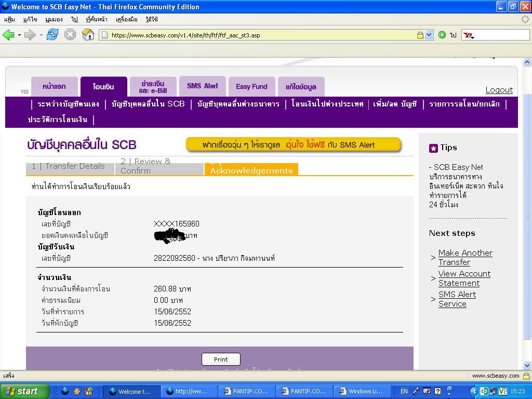Select บัญชีบุคคลอื่นต่างธนาคาร submenu item
The height and width of the screenshot is (399, 532).
(238, 104)
